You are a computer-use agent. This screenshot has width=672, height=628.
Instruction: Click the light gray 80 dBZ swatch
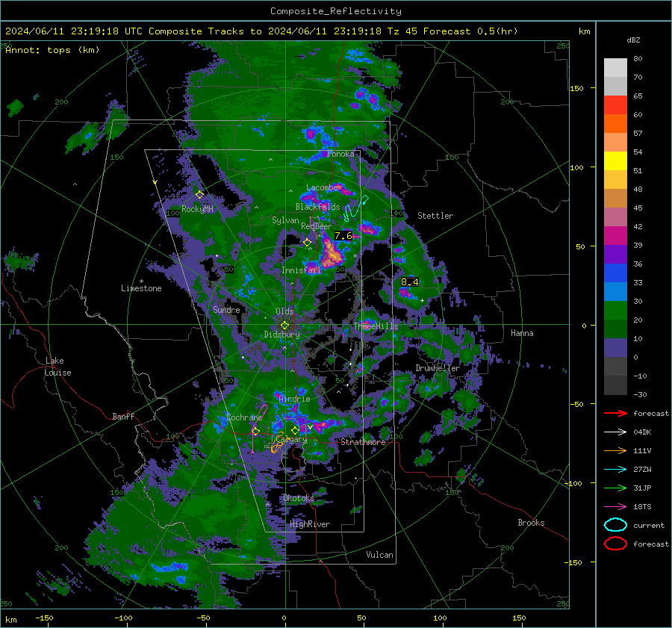coord(615,67)
